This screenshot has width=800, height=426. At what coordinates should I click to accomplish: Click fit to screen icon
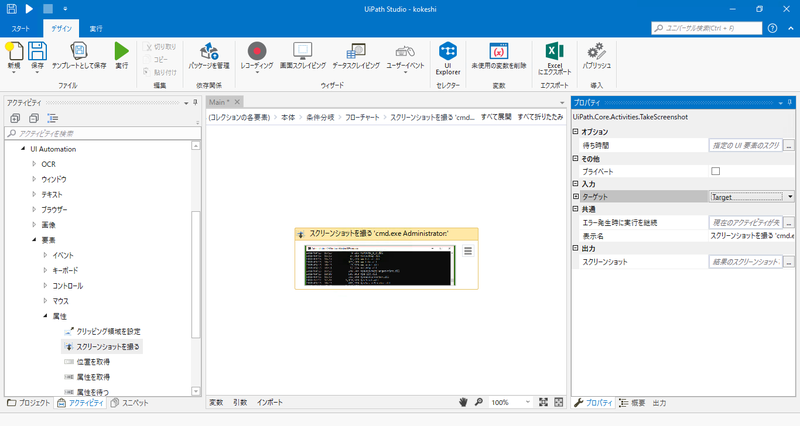point(543,402)
